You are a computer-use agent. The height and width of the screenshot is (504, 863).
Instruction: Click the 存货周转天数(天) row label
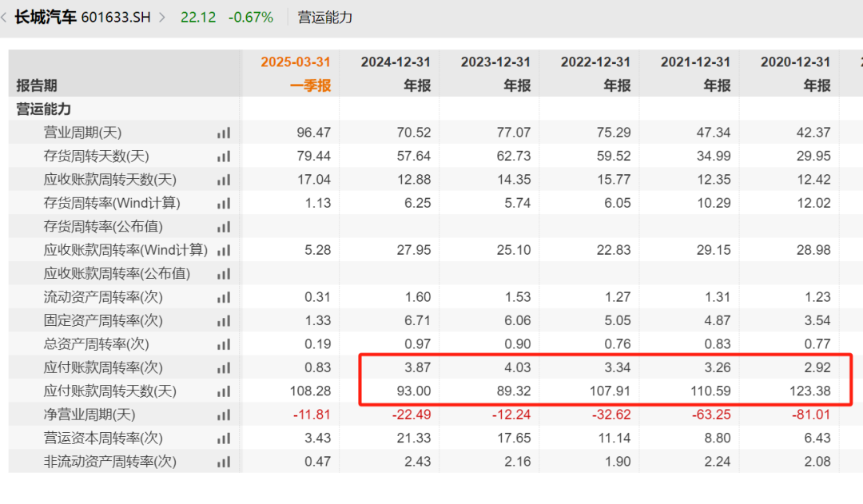click(97, 157)
